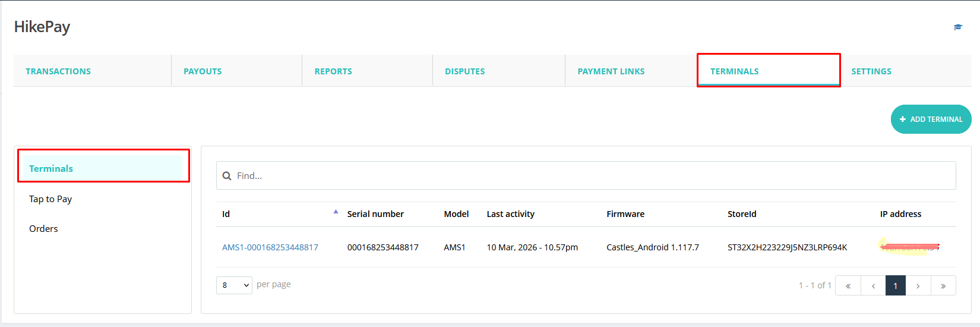
Task: Switch to the Payouts tab
Action: pyautogui.click(x=203, y=71)
